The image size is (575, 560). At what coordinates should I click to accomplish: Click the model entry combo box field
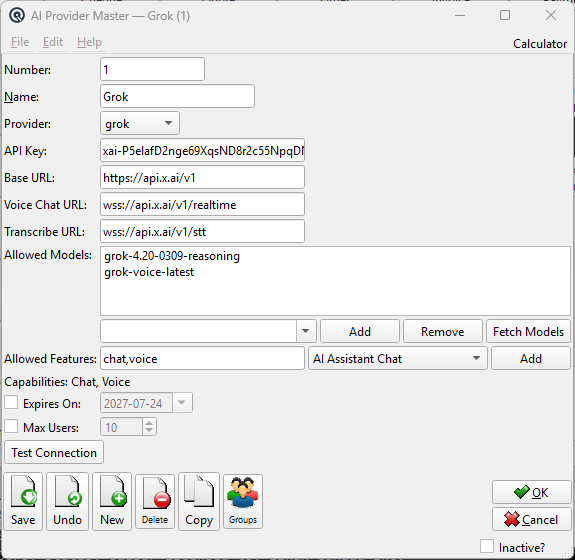tap(198, 331)
